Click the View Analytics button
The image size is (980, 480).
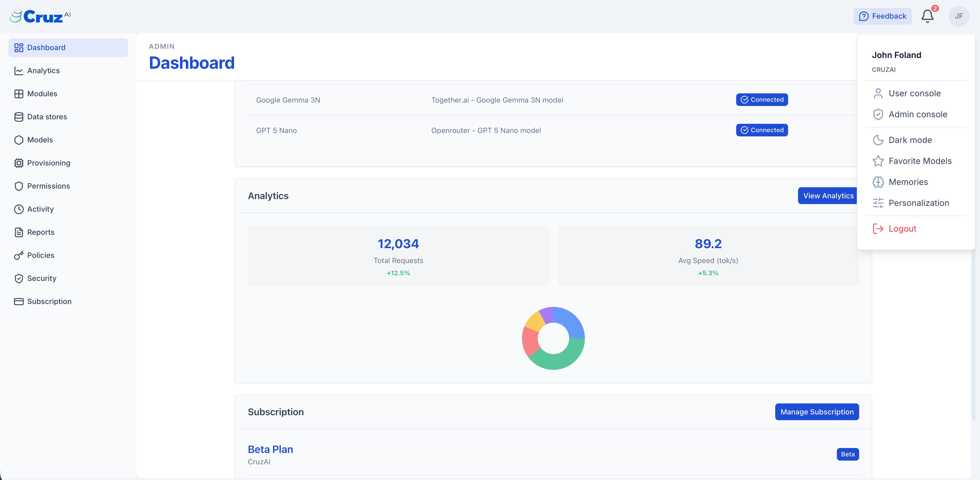(x=828, y=196)
